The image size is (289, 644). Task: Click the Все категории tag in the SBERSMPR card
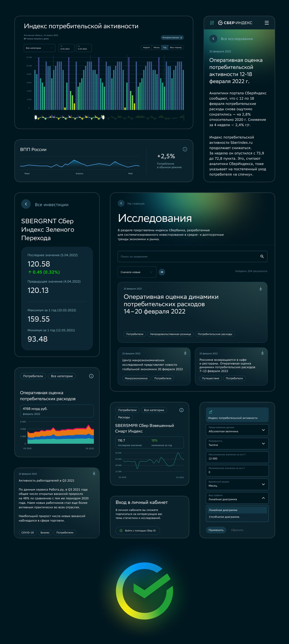click(154, 410)
